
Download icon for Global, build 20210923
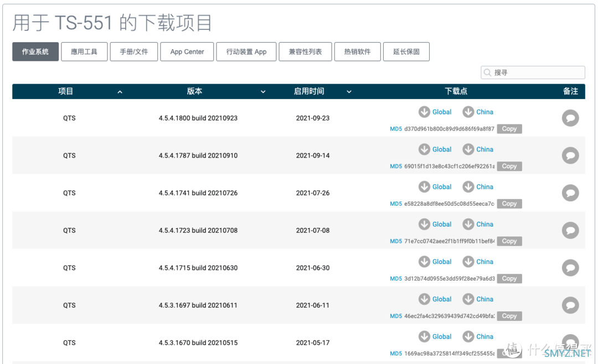tap(424, 112)
